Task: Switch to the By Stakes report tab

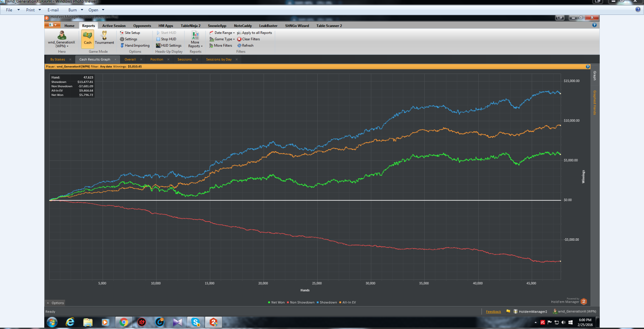Action: click(x=58, y=59)
